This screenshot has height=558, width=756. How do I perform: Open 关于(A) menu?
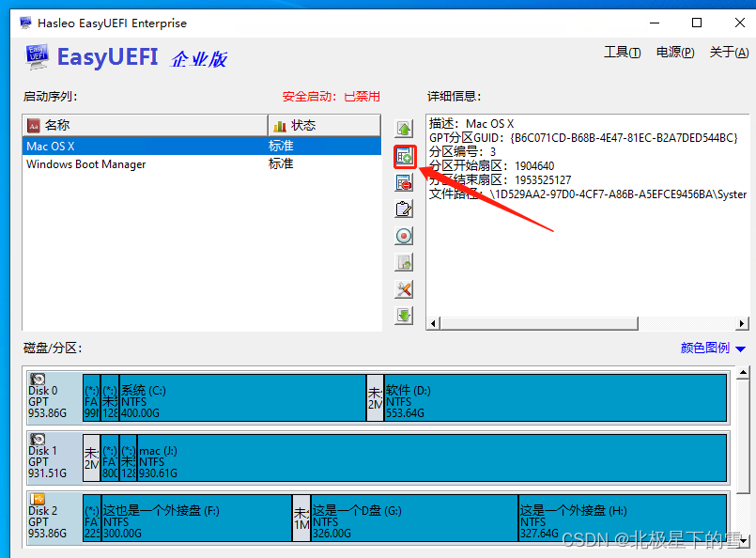click(729, 52)
